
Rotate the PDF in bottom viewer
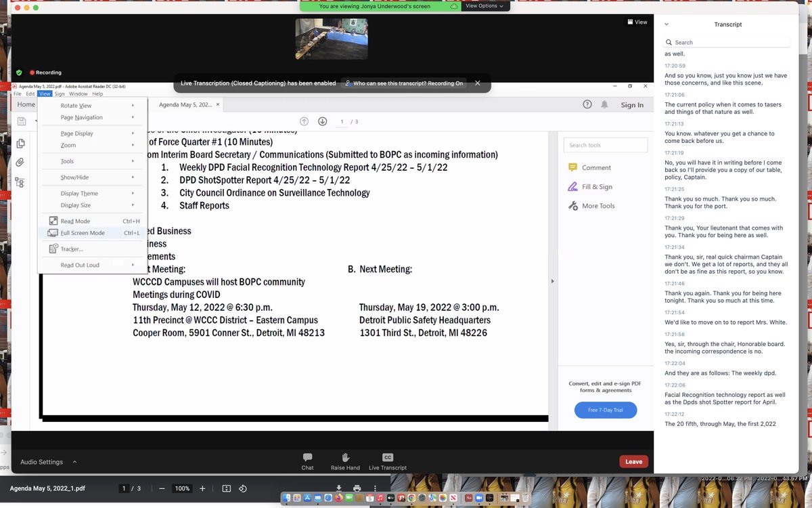pyautogui.click(x=243, y=488)
